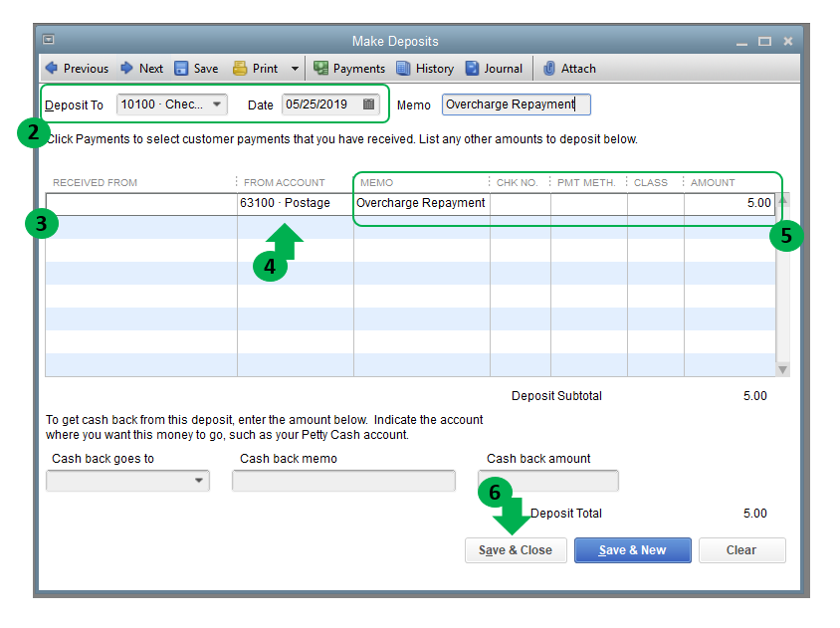Click the table scroll up arrow
The image size is (840, 628).
[x=782, y=200]
